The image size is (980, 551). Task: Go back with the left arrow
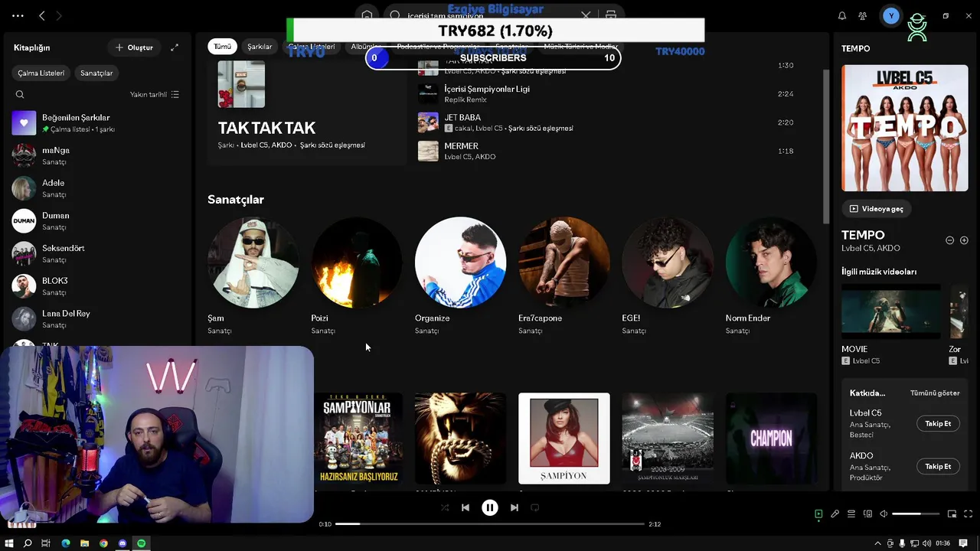point(42,15)
